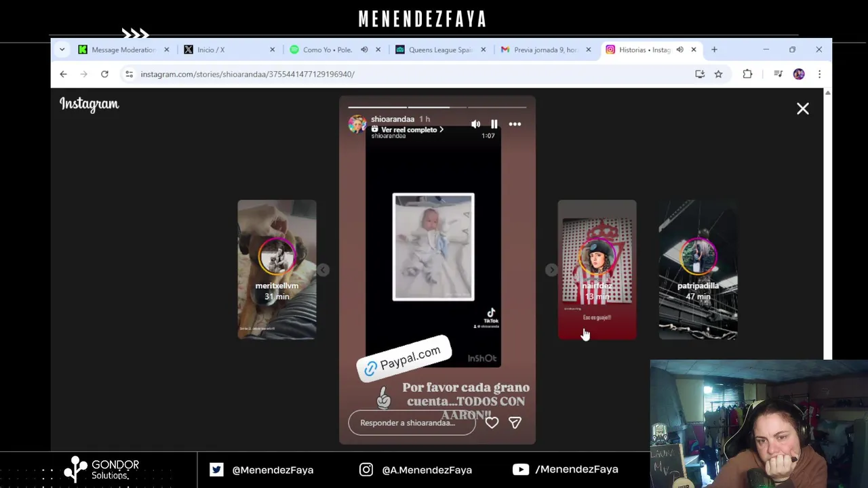Image resolution: width=868 pixels, height=488 pixels.
Task: Switch to Previa jornada 9 Gmail tab
Action: pyautogui.click(x=546, y=49)
